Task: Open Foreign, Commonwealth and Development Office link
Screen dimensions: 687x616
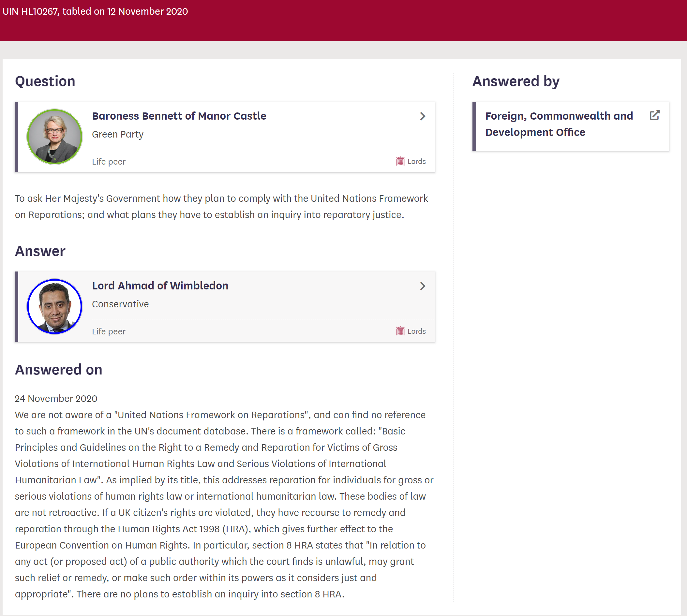Action: coord(559,124)
